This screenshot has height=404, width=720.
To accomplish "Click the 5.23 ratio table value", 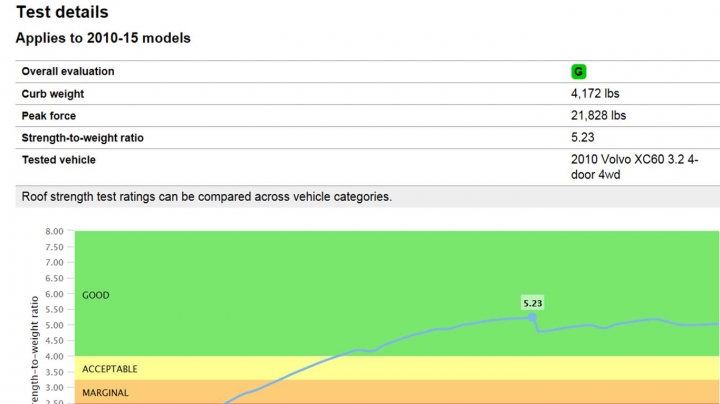I will point(583,137).
